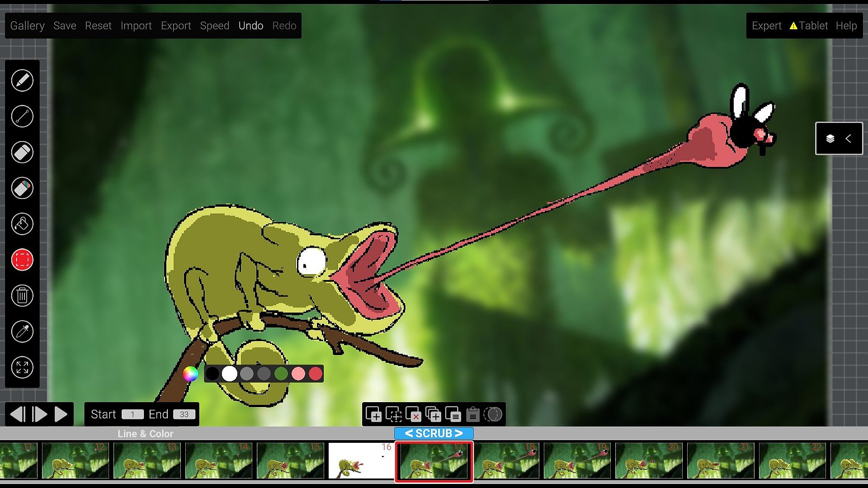868x488 pixels.
Task: Expand the layers panel chevron
Action: click(848, 139)
